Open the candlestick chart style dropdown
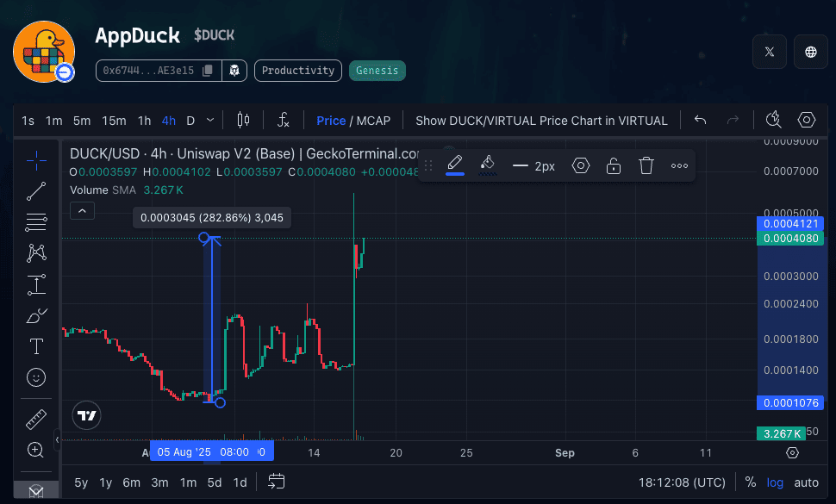The width and height of the screenshot is (836, 504). click(x=243, y=121)
